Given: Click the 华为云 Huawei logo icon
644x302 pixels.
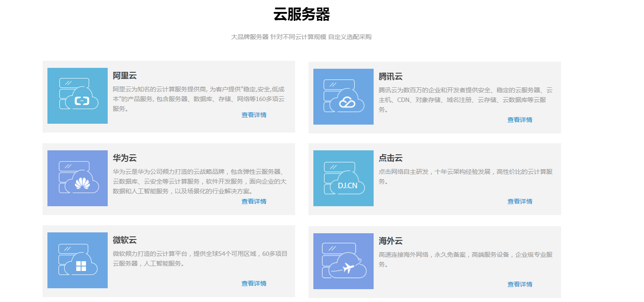Looking at the screenshot, I should (x=78, y=178).
